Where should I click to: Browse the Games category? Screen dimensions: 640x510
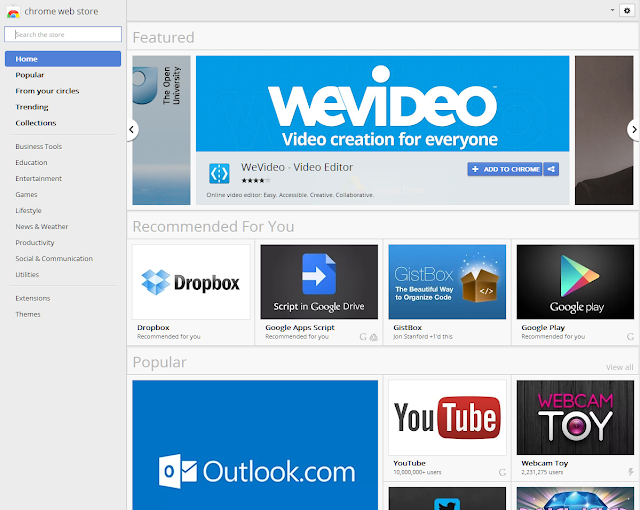[x=27, y=195]
